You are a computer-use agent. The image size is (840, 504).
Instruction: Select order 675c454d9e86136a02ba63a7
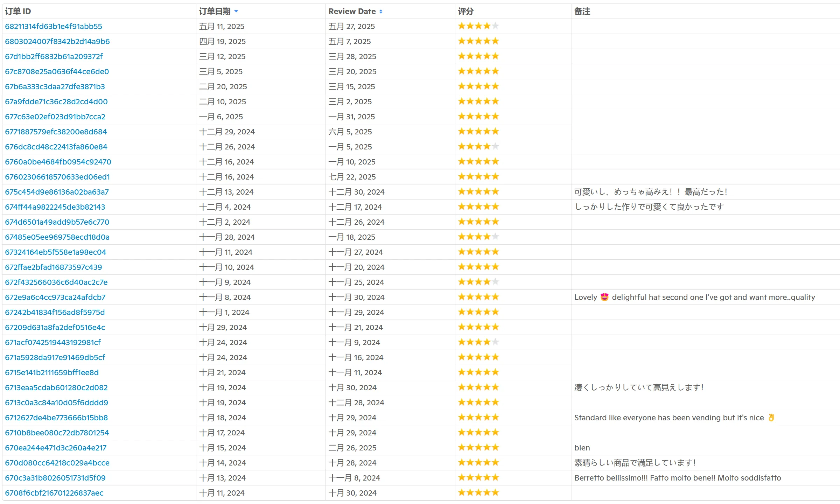[57, 192]
